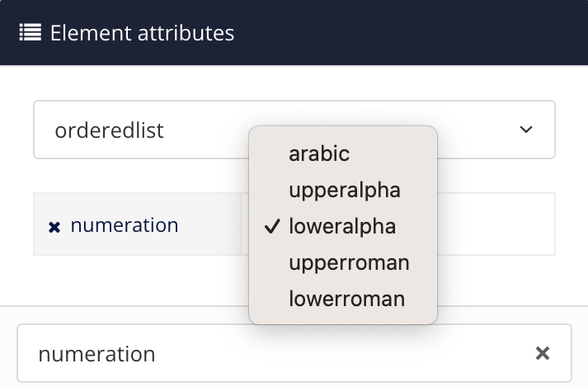Click the checkmark beside loweralpha
The width and height of the screenshot is (588, 387).
(x=270, y=226)
